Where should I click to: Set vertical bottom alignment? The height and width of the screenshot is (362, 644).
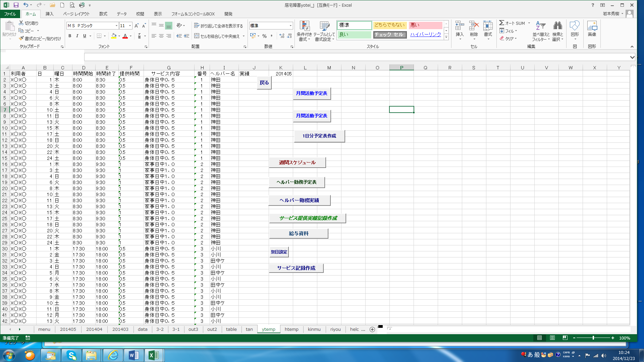[x=169, y=25]
